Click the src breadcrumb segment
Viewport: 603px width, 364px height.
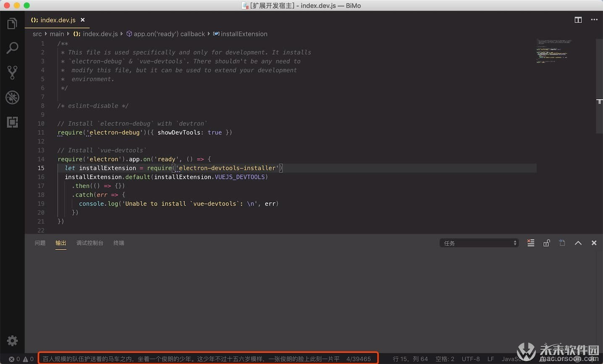coord(37,34)
